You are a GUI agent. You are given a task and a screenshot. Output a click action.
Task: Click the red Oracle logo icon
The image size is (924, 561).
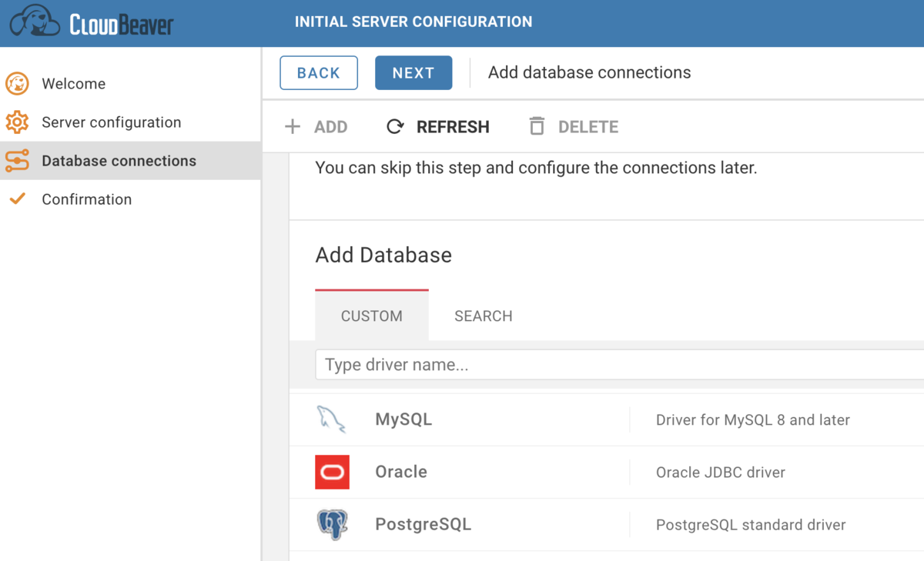coord(332,473)
